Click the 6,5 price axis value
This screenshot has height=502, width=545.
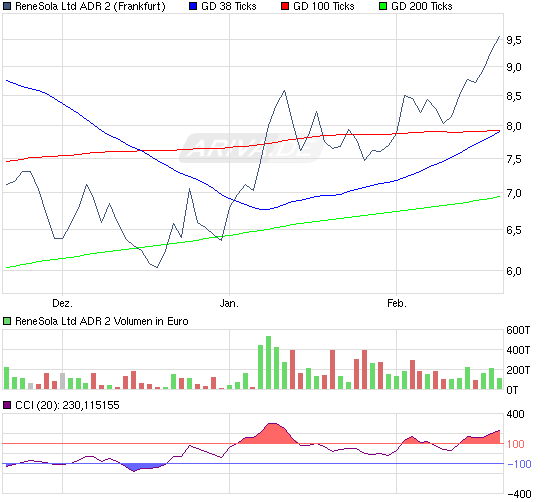tap(514, 230)
